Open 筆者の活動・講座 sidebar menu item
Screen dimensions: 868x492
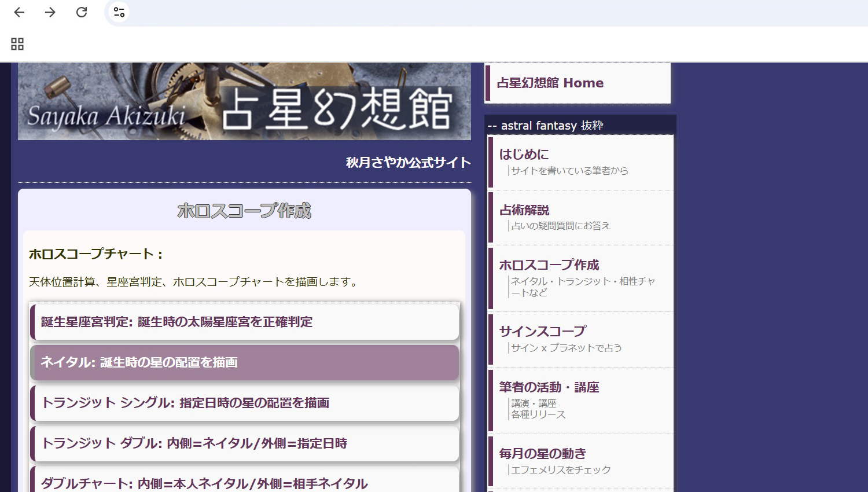pos(581,401)
